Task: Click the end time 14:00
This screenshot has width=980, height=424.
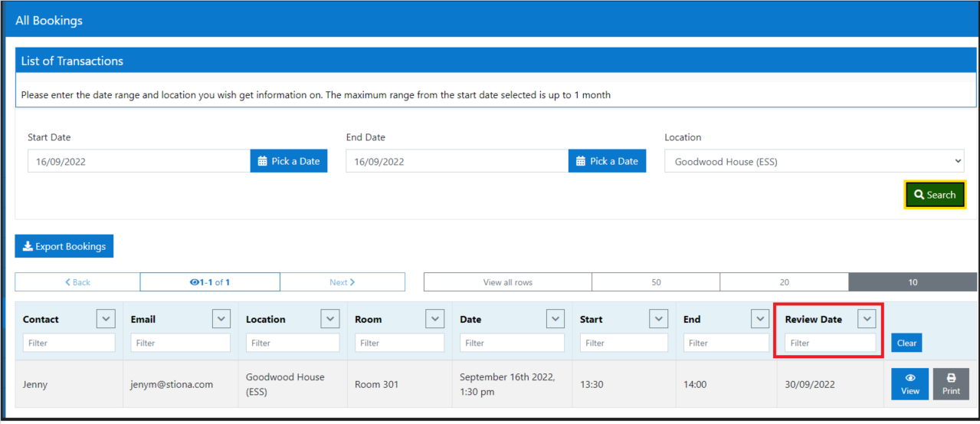Action: click(696, 384)
